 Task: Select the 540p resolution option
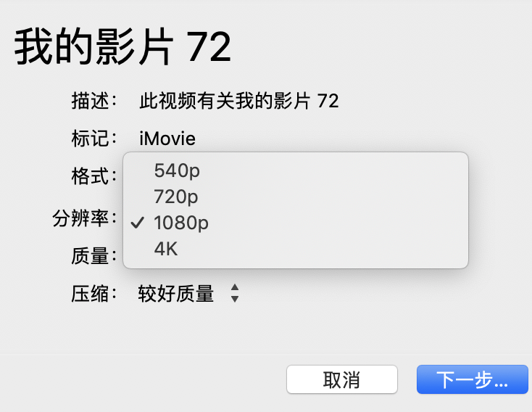[x=177, y=170]
